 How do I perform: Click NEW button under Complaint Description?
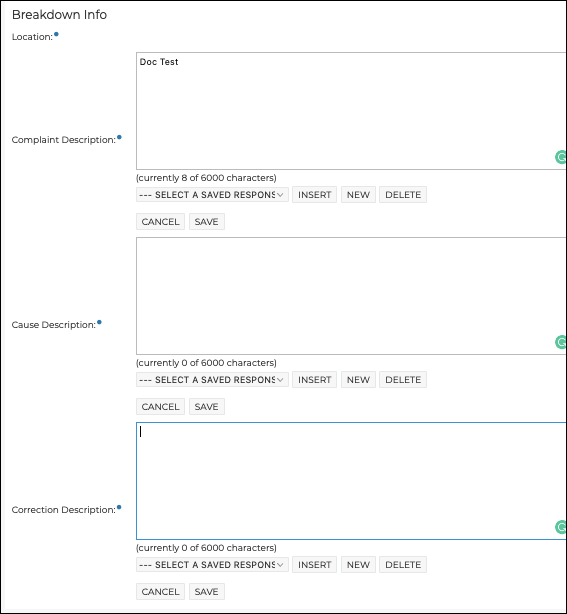(358, 195)
